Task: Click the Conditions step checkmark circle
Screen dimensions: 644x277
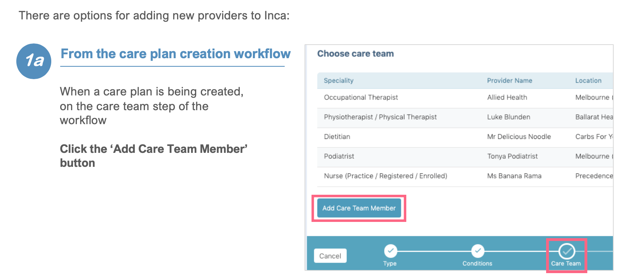Action: [477, 251]
